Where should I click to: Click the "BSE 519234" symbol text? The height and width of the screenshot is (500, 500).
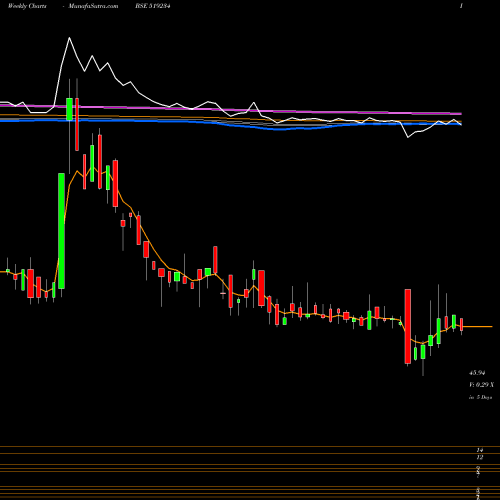coord(153,6)
